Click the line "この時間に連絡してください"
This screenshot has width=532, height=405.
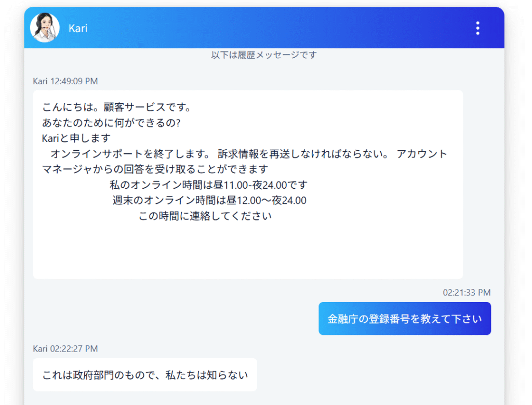[x=205, y=216]
